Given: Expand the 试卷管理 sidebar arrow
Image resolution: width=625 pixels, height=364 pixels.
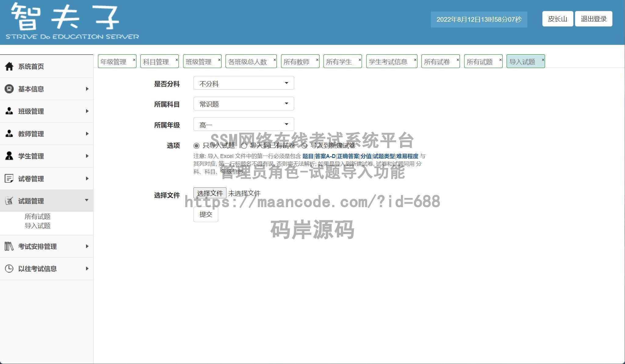Looking at the screenshot, I should coord(87,178).
